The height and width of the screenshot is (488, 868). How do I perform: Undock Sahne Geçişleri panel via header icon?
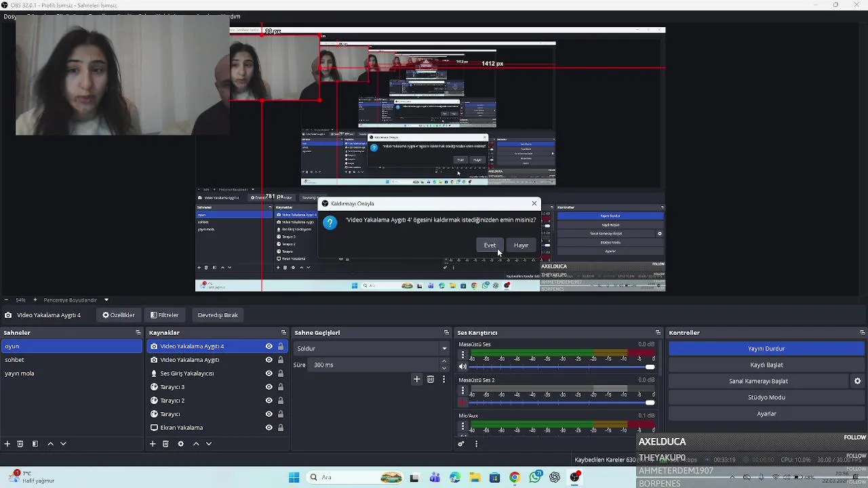pyautogui.click(x=446, y=333)
